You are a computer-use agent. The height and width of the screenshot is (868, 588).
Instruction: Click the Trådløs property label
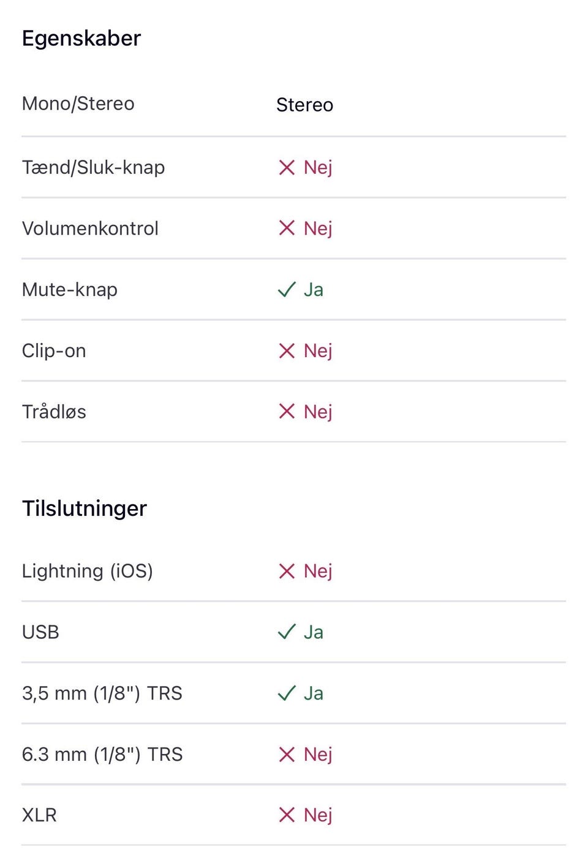54,411
